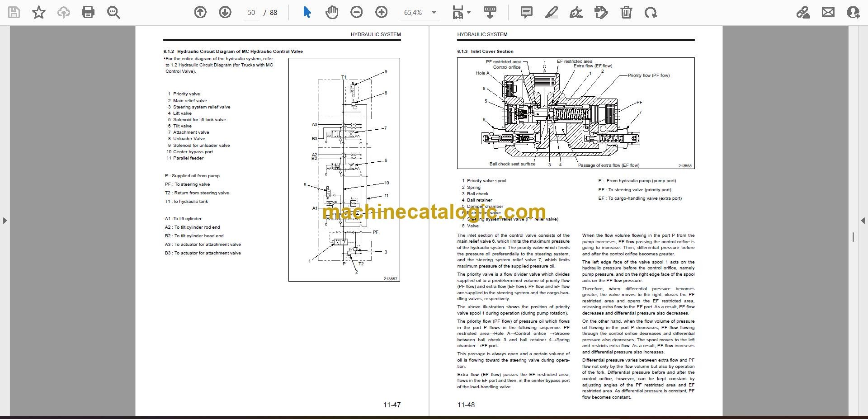Click the legend entry '11 Parallel feeder'
The image size is (868, 419).
pos(185,158)
